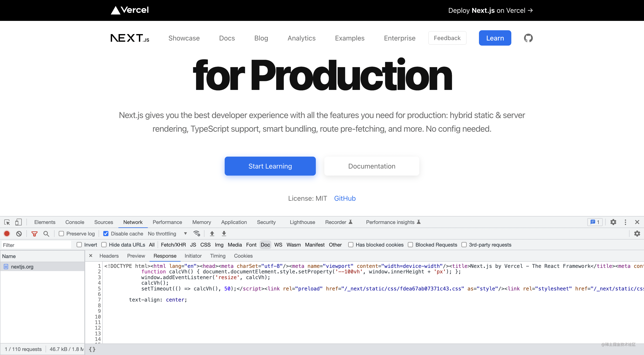Stop recording the network log
This screenshot has width=644, height=355.
tap(7, 234)
